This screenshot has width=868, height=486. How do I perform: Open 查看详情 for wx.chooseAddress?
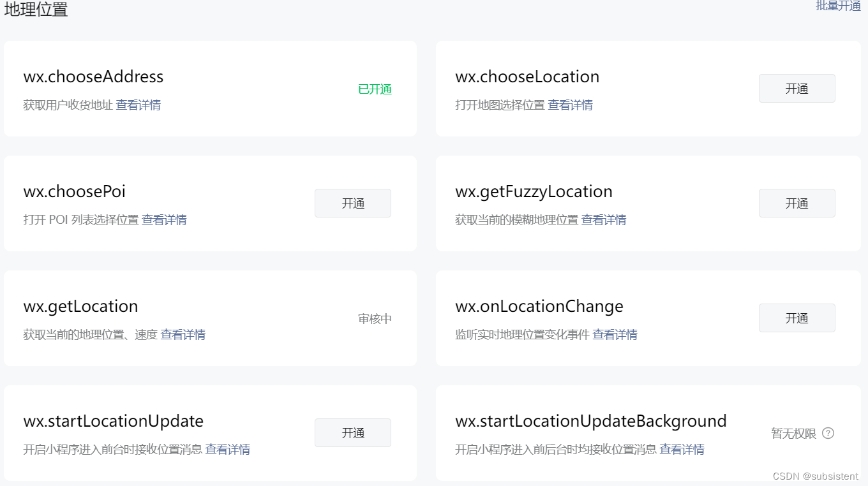[139, 105]
